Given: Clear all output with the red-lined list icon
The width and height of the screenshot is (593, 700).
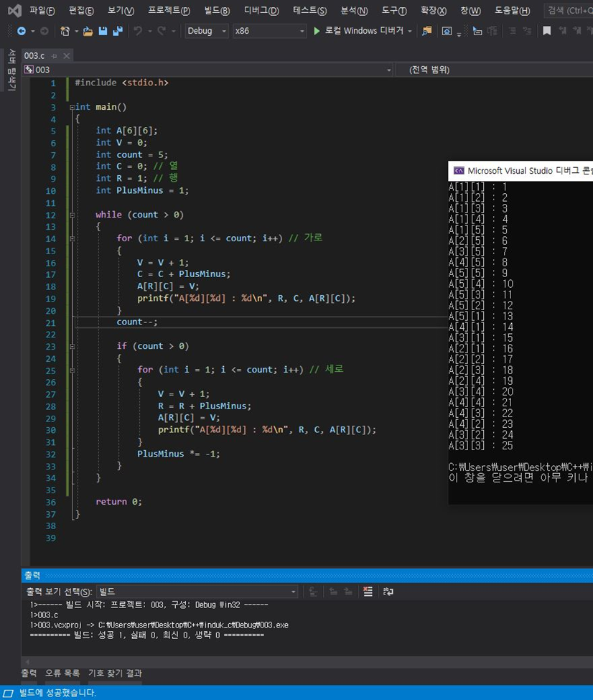Looking at the screenshot, I should click(368, 592).
